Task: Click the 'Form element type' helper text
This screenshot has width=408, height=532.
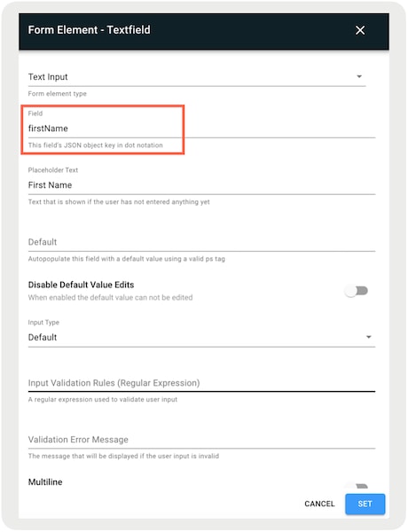Action: pyautogui.click(x=58, y=94)
